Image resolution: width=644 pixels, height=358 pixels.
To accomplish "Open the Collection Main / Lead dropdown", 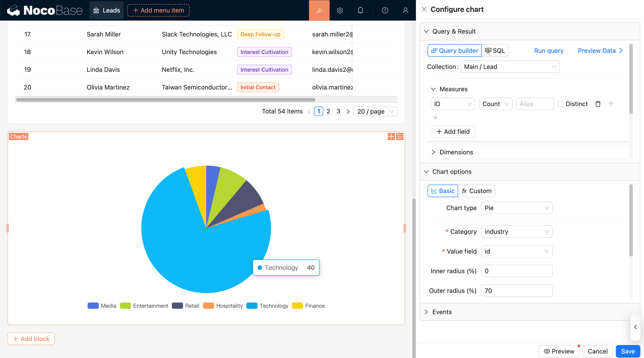I will (x=510, y=67).
